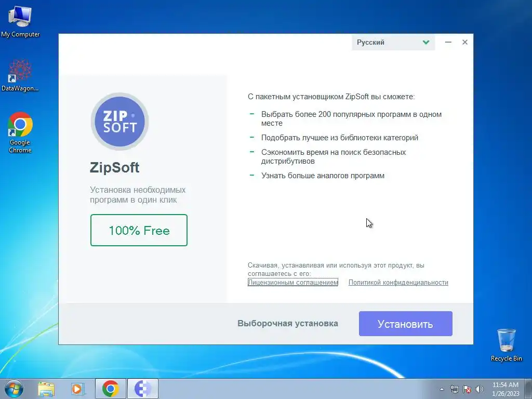Open network status tray icon
Viewport: 532px width, 399px height.
[454, 389]
